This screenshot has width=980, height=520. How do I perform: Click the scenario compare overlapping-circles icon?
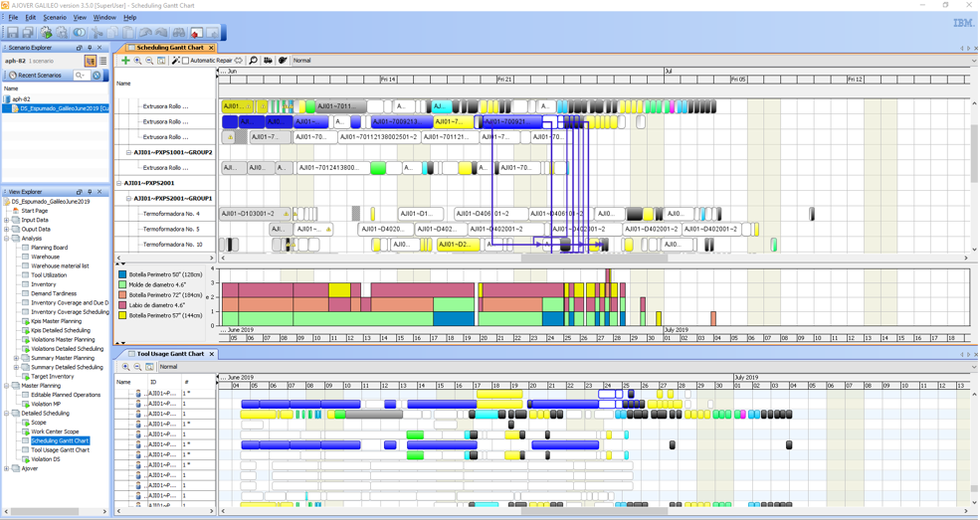[x=80, y=33]
